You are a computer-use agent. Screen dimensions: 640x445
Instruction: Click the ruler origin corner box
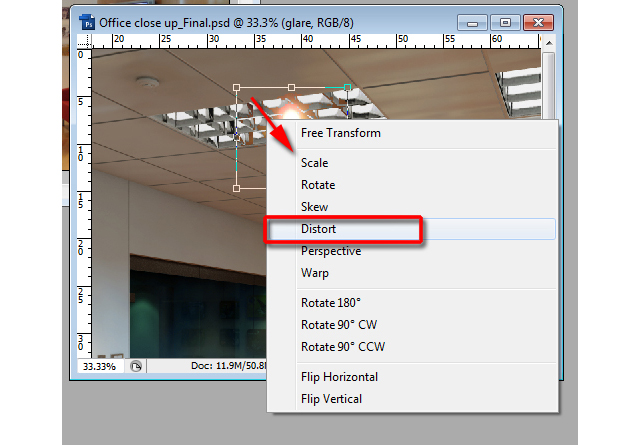tap(84, 41)
